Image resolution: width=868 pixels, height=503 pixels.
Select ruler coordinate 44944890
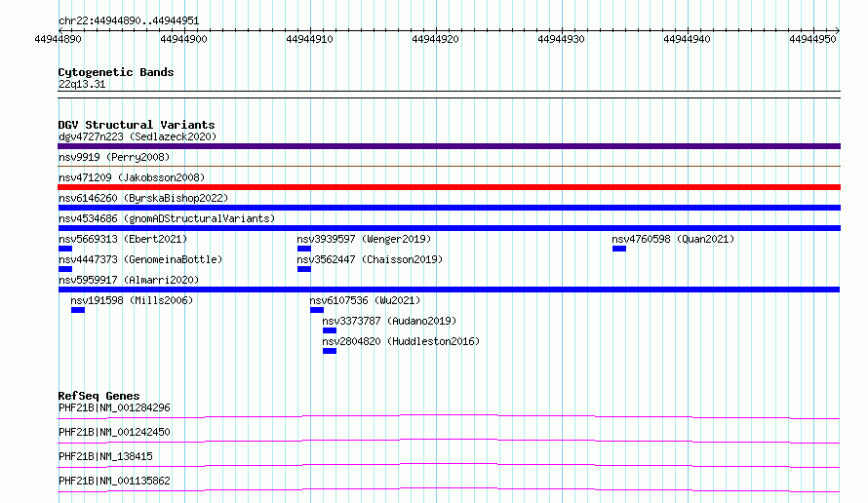58,39
